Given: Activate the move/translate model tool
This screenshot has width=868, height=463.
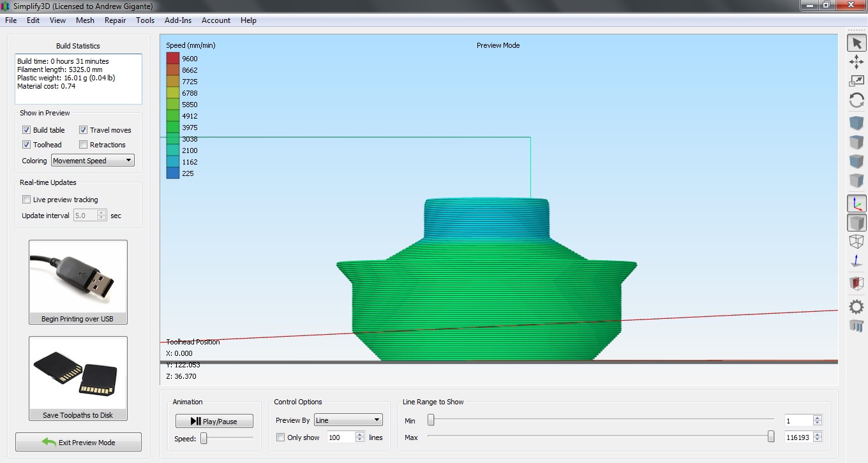Looking at the screenshot, I should click(x=857, y=62).
